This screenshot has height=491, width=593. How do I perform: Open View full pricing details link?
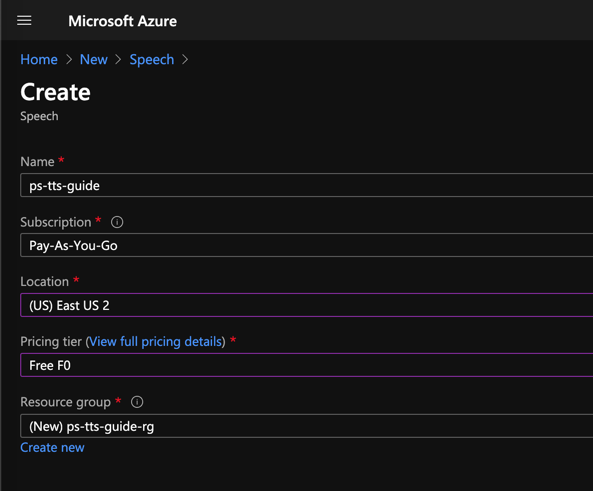pyautogui.click(x=155, y=342)
